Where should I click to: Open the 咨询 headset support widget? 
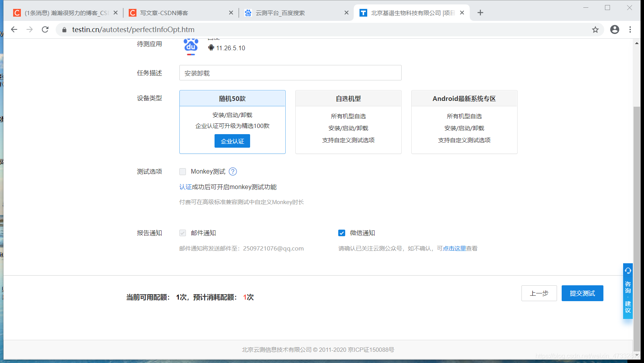(x=628, y=271)
